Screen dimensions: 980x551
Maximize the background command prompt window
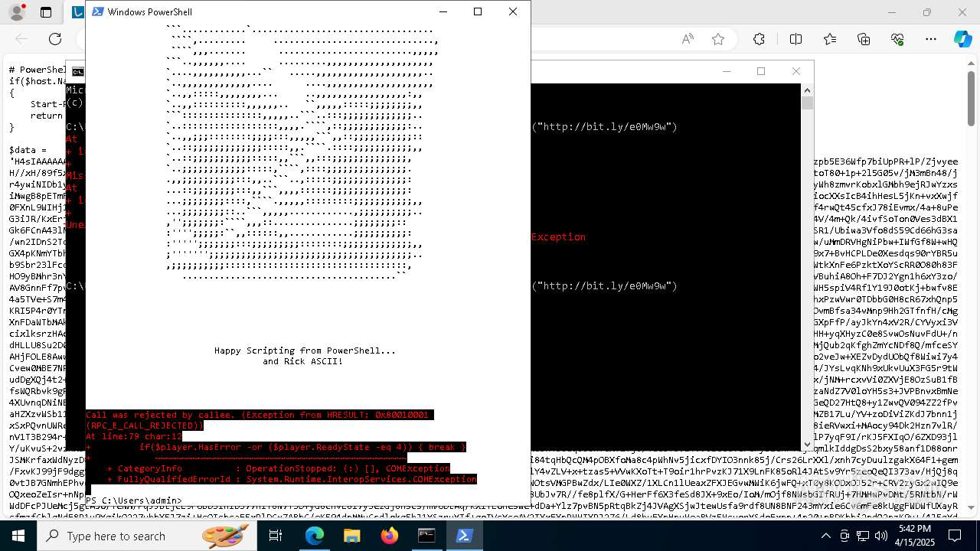click(x=761, y=71)
